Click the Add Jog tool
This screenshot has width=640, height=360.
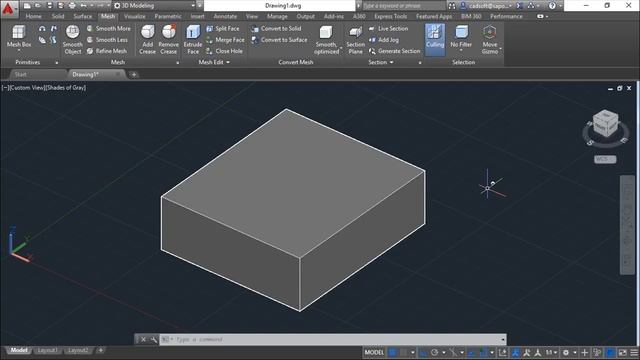pyautogui.click(x=384, y=40)
